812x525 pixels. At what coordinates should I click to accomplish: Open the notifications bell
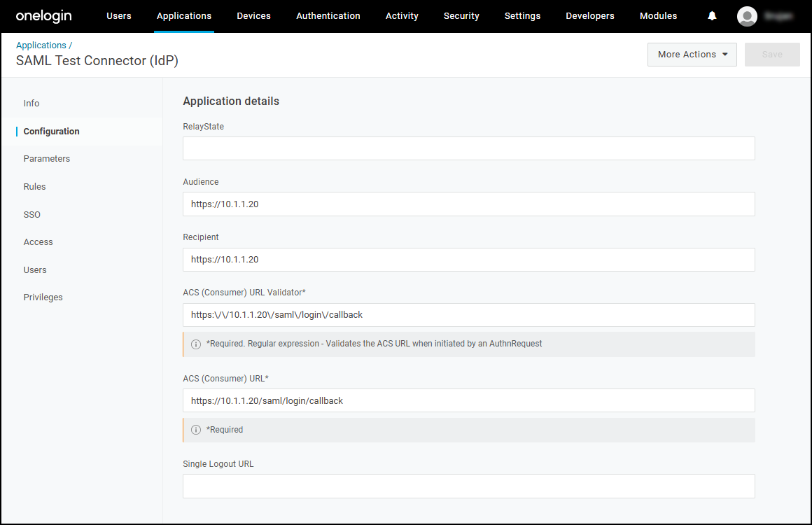pos(712,16)
